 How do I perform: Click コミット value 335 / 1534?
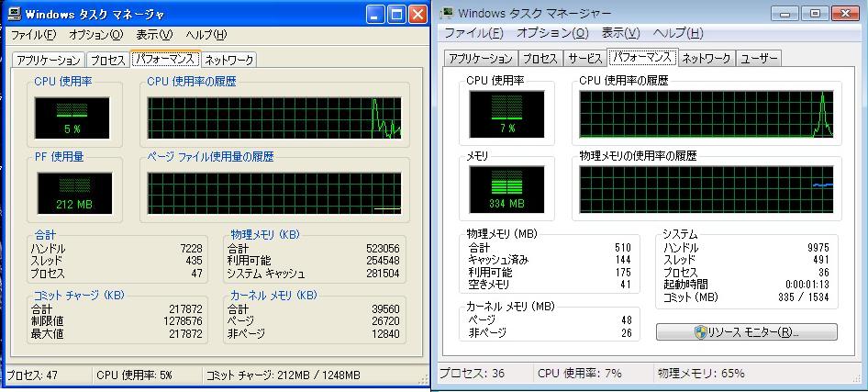803,297
